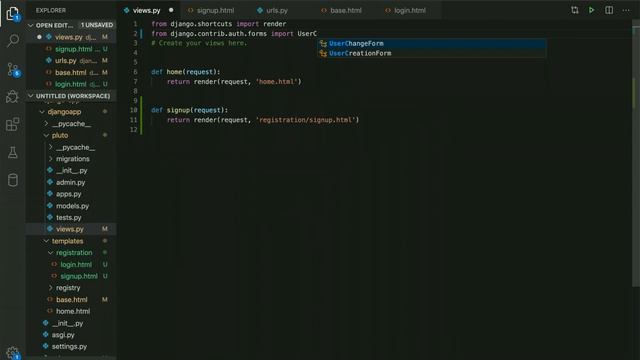Open login.html in the Open Editors list
This screenshot has height=360, width=640.
[71, 84]
